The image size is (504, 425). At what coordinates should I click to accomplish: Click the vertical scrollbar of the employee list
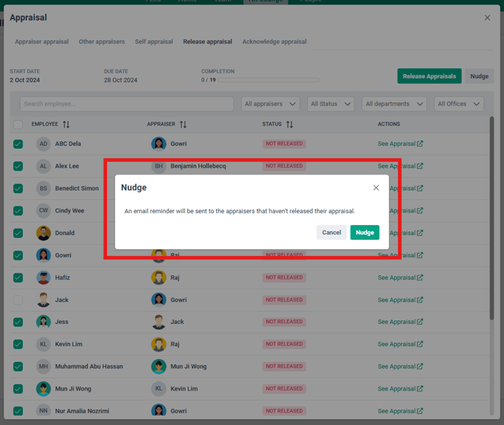click(491, 218)
